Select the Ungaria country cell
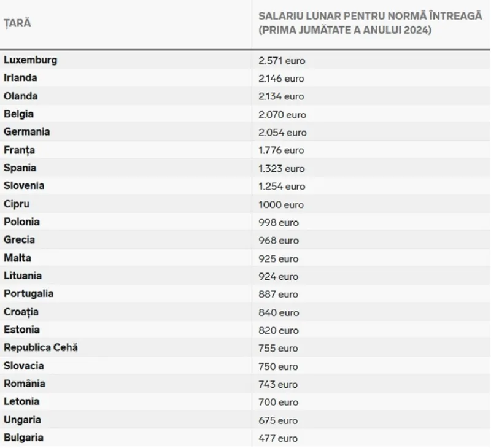The height and width of the screenshot is (448, 491). pyautogui.click(x=23, y=420)
